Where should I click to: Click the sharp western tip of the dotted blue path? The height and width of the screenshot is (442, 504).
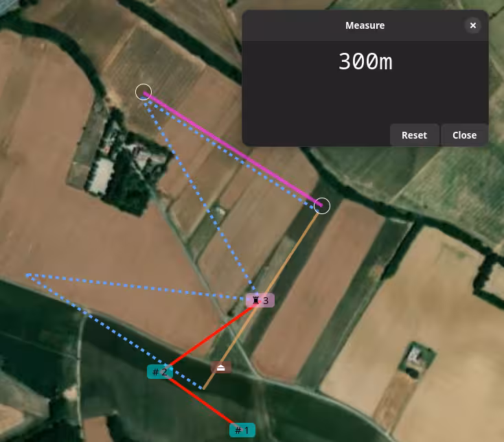point(27,275)
